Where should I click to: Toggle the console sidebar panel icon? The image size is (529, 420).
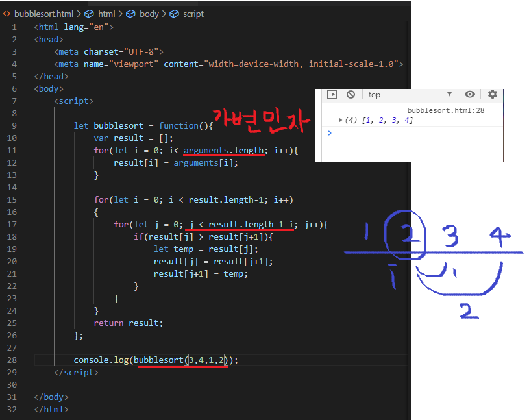(x=332, y=95)
